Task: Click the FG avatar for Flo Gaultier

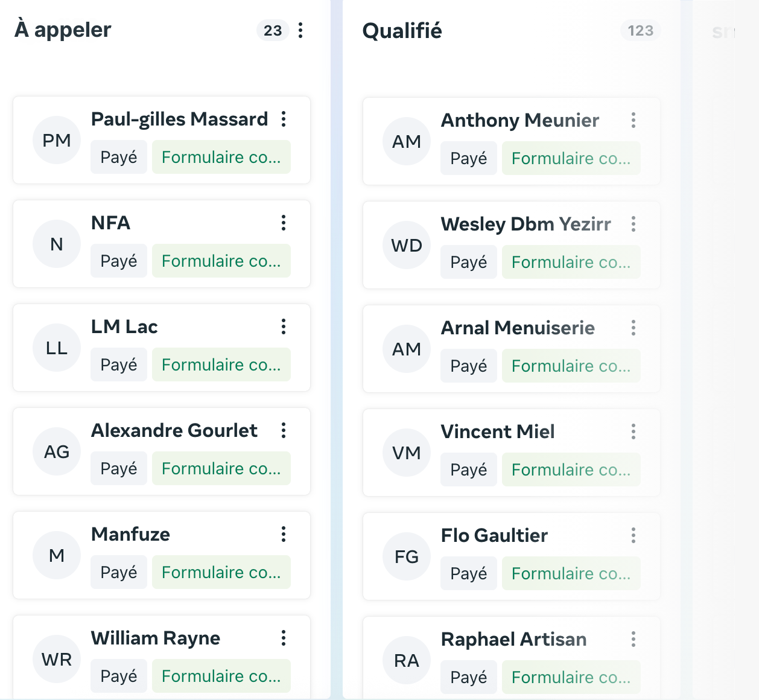Action: click(x=407, y=557)
